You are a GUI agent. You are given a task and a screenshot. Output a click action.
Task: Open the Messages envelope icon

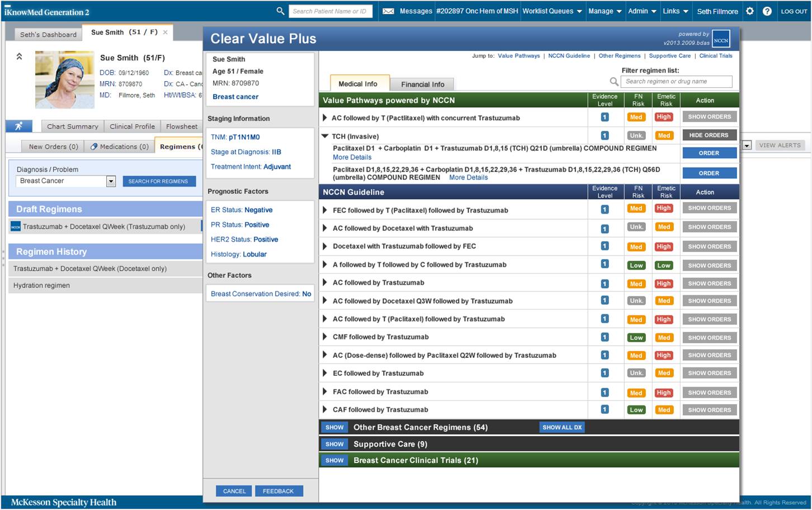pos(388,11)
